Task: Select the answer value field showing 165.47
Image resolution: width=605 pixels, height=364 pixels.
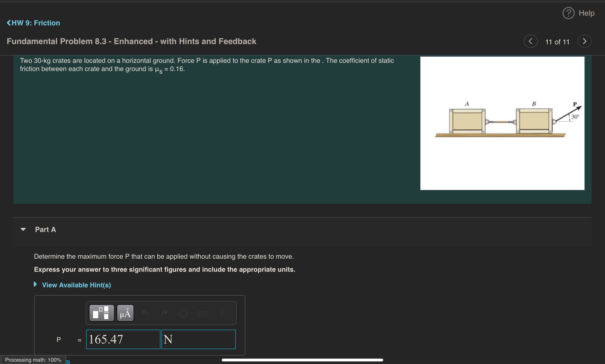Action: pos(123,339)
